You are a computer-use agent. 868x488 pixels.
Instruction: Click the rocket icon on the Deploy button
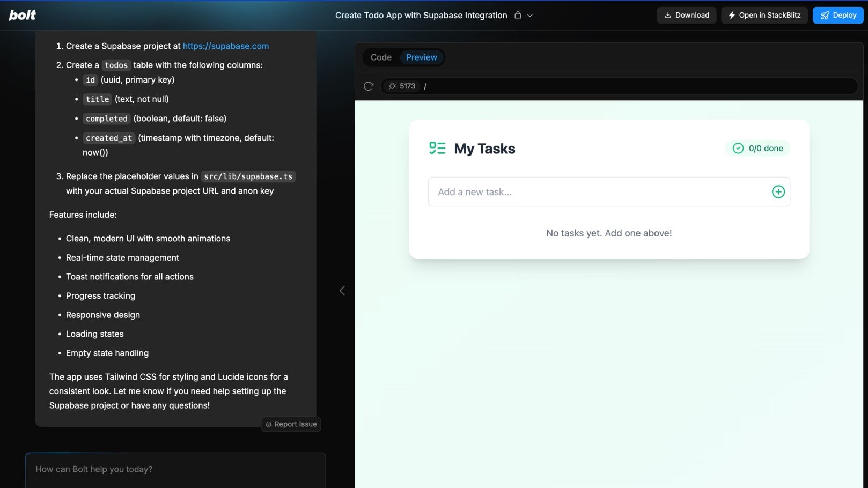pos(825,15)
